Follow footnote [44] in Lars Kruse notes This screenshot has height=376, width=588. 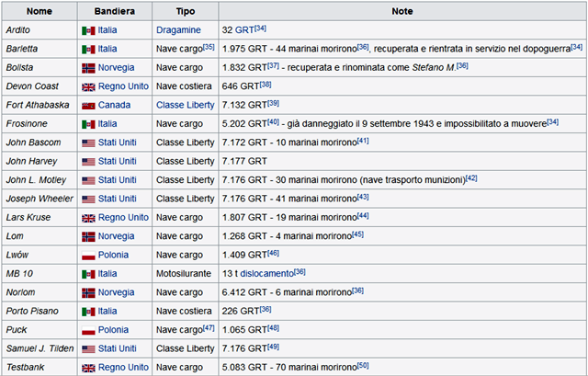[363, 215]
